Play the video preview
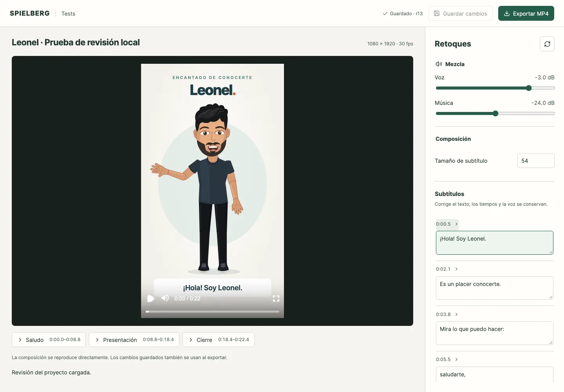Screen dimensions: 564x392 pos(150,298)
